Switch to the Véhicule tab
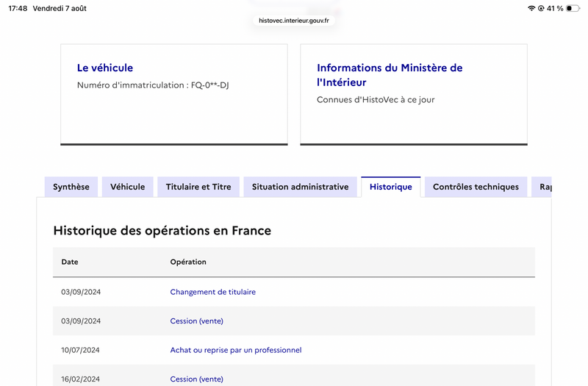Screen dimensions: 588x386 127,187
